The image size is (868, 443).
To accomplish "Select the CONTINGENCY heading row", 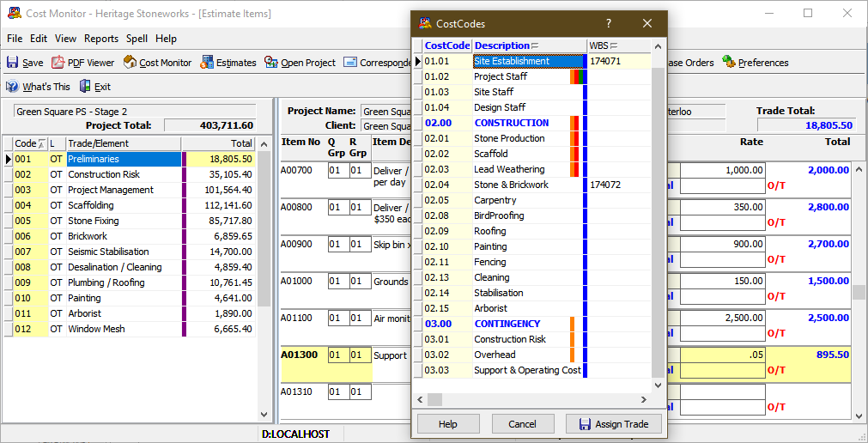I will click(532, 324).
